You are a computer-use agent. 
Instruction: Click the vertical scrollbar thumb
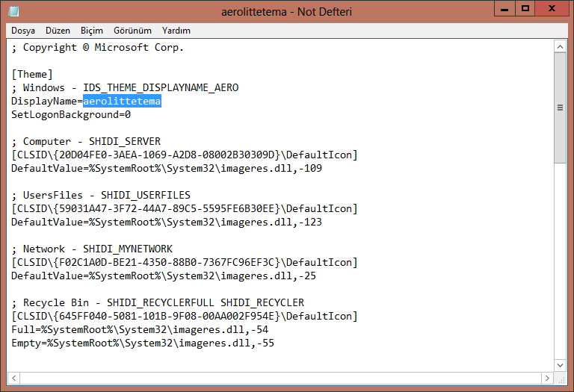coord(560,108)
